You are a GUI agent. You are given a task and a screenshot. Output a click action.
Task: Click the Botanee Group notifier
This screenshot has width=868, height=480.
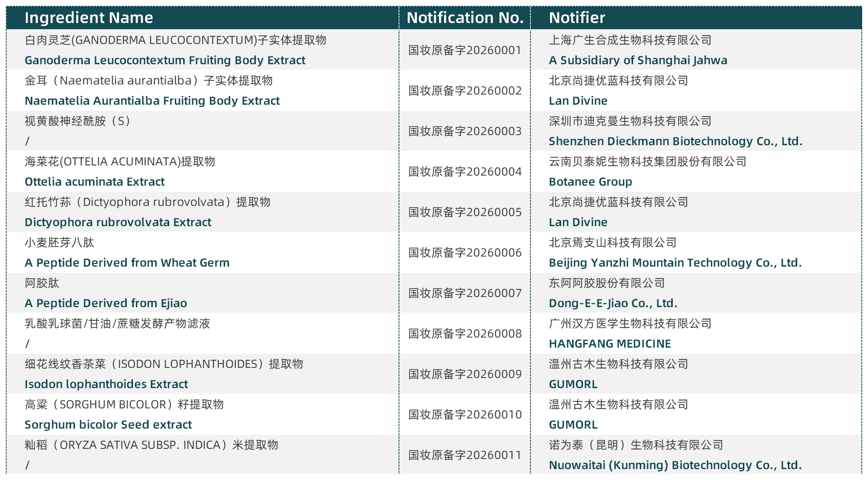(590, 182)
